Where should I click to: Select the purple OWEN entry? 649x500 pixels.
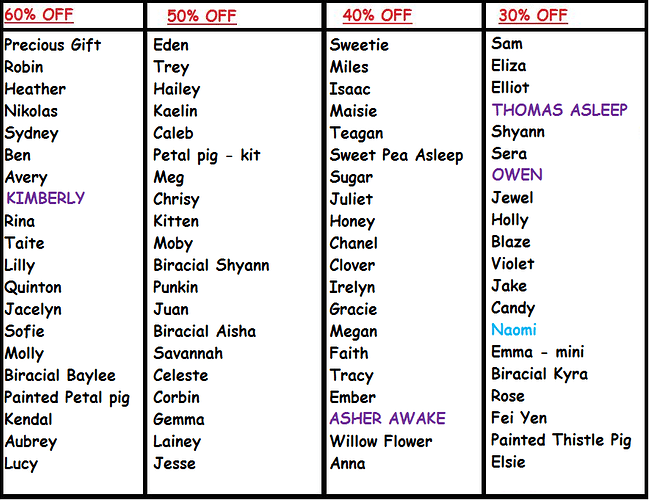pos(516,175)
